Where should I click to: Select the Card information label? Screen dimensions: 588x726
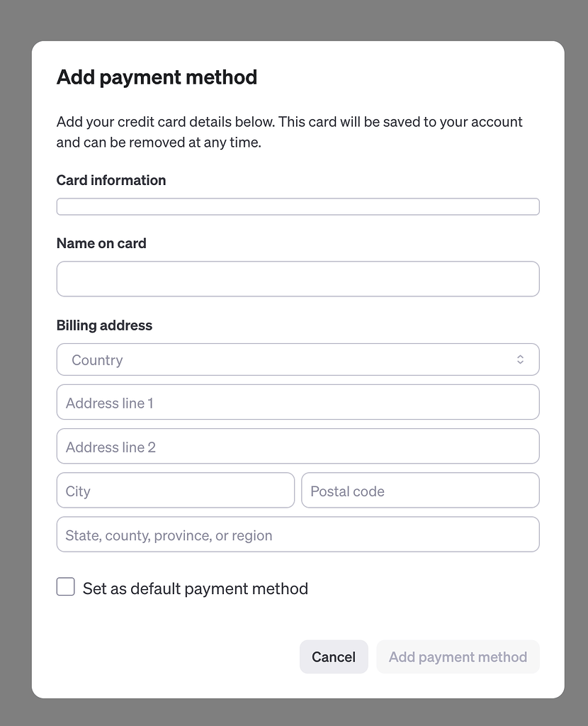click(x=111, y=180)
